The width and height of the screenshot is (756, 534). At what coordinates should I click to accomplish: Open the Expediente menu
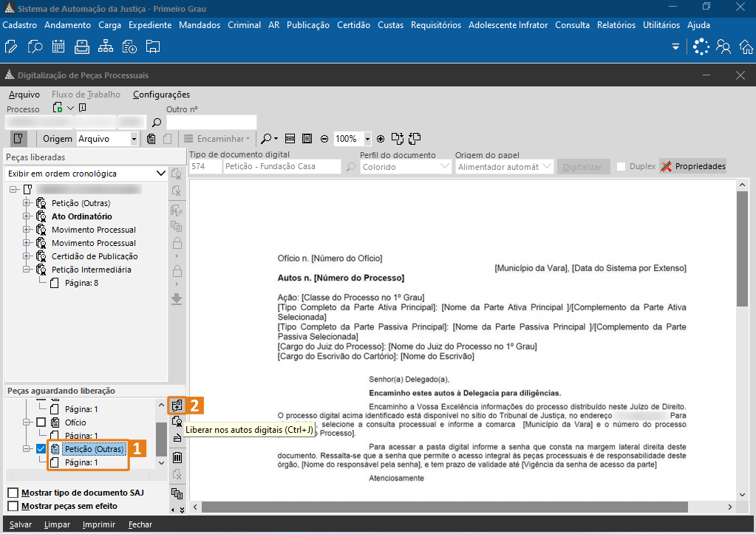(150, 25)
